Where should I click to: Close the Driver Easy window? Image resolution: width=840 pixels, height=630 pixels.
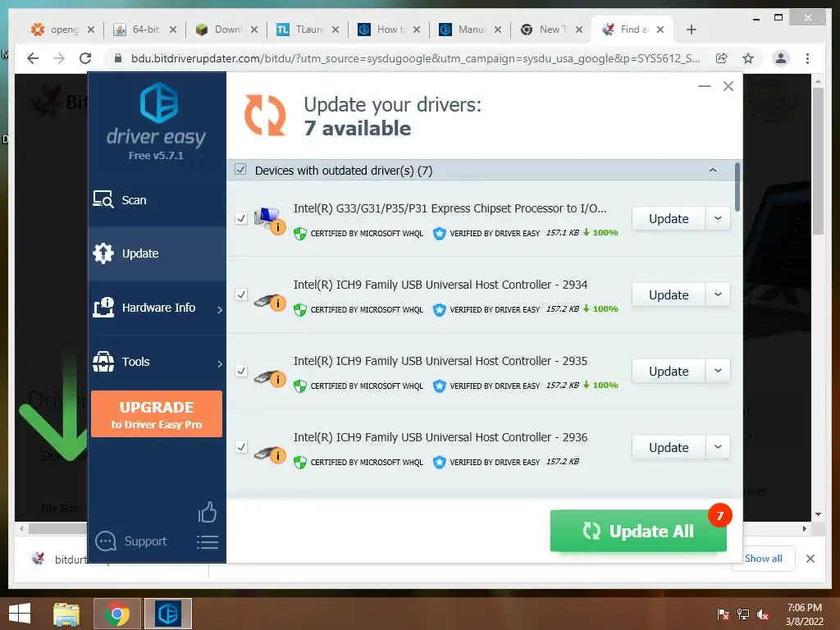[x=728, y=86]
